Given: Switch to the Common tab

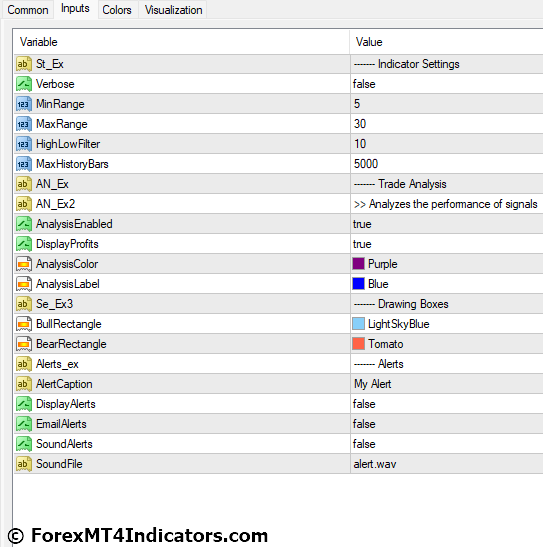Looking at the screenshot, I should pos(28,10).
